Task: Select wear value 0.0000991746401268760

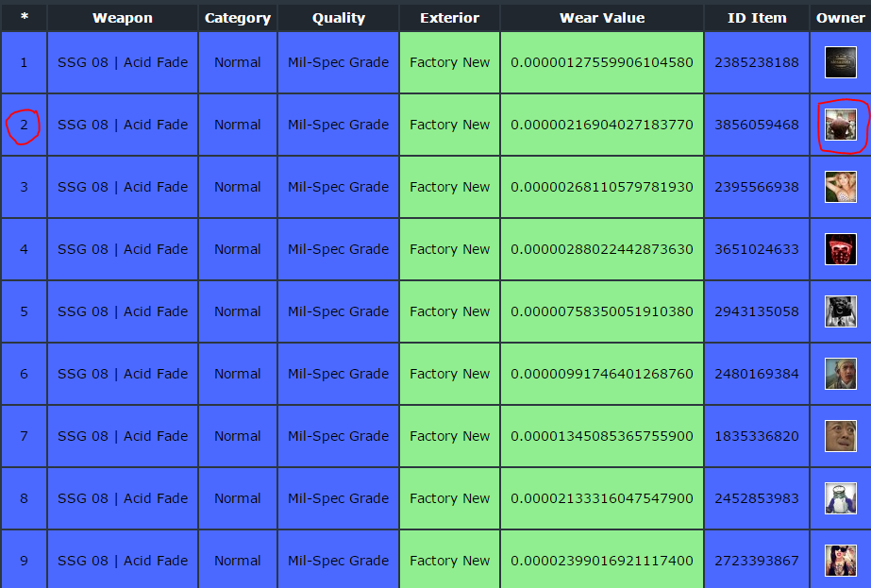Action: click(x=602, y=374)
